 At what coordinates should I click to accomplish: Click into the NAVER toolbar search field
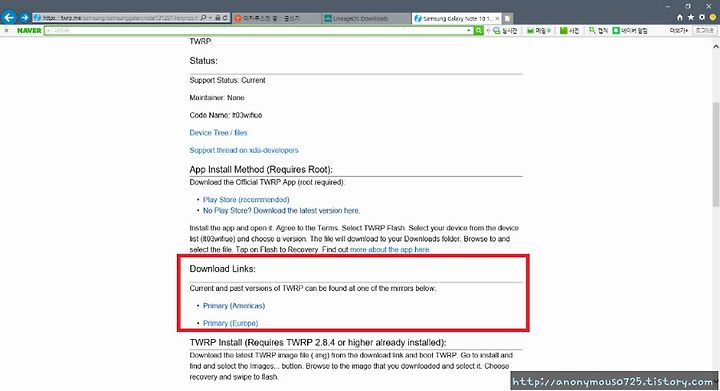(x=255, y=31)
